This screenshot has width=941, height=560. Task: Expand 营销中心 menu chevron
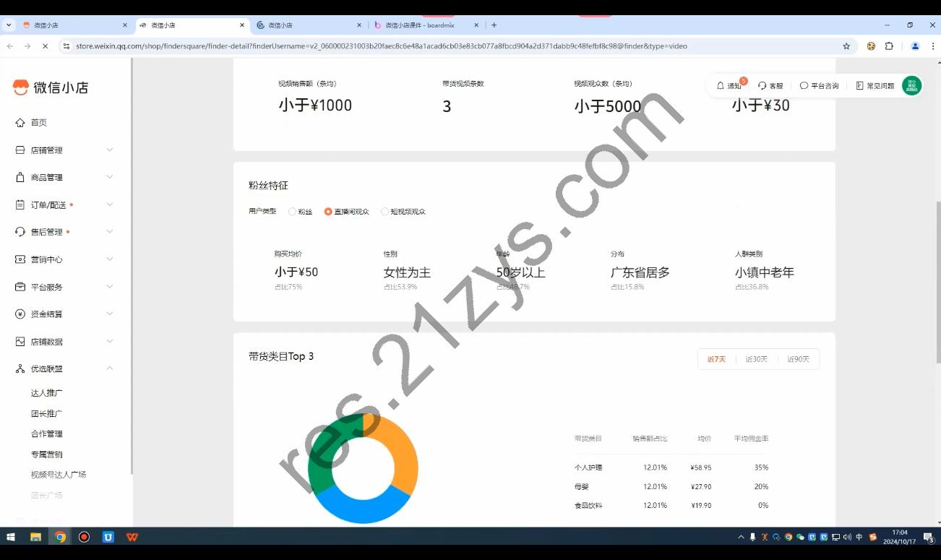[x=110, y=259]
